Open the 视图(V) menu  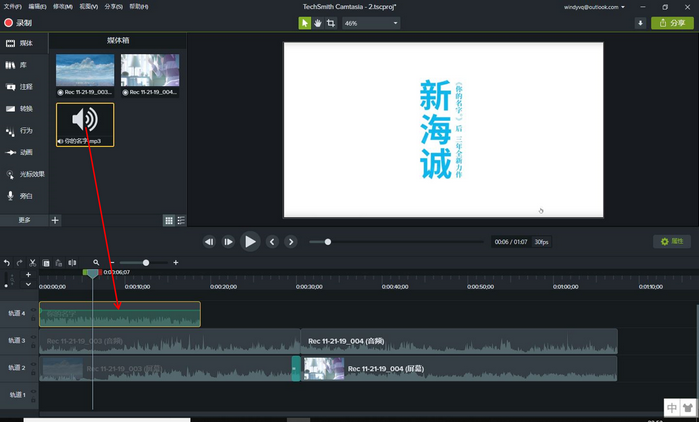89,7
